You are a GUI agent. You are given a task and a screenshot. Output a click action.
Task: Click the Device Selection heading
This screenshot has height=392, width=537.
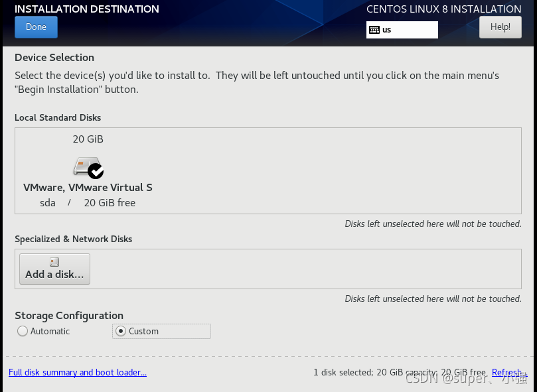54,58
